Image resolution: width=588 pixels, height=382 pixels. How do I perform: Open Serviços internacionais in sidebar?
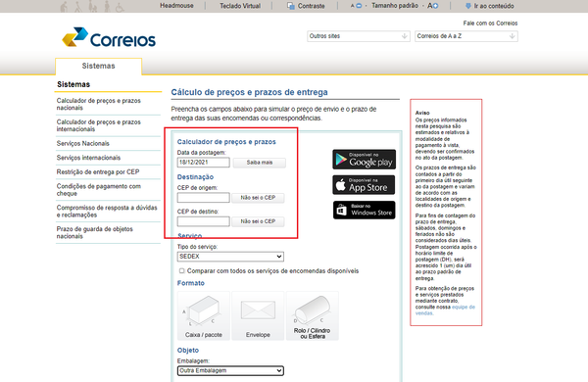(x=88, y=158)
